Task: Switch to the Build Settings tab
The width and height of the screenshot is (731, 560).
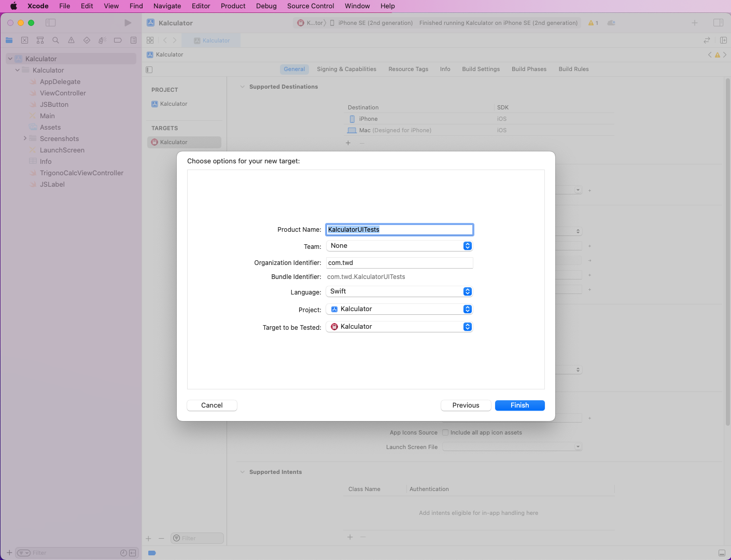Action: point(481,69)
